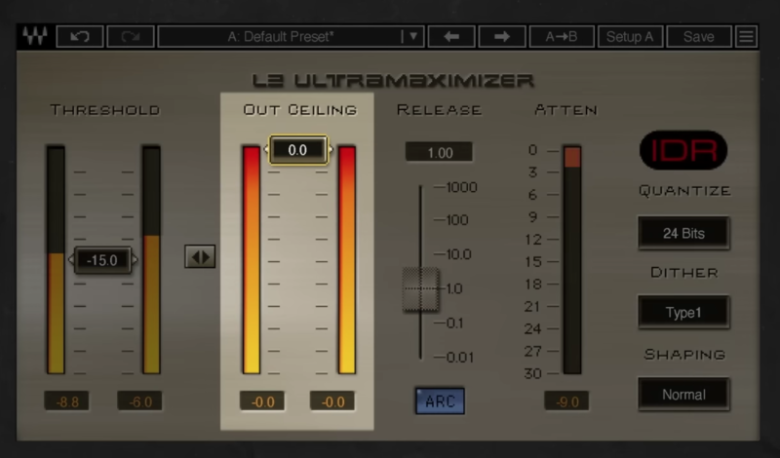Screen dimensions: 780x458
Task: Click the left threshold input meter
Action: click(x=56, y=259)
